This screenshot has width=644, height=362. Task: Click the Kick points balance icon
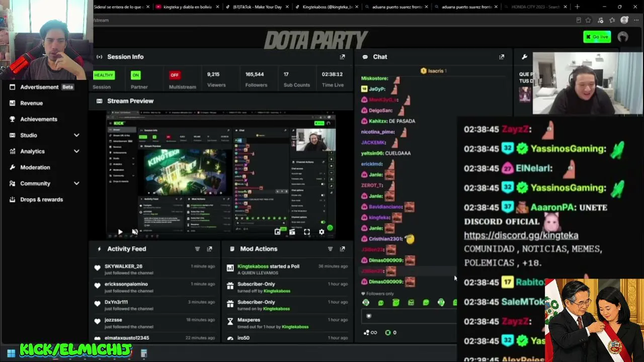coord(387,332)
